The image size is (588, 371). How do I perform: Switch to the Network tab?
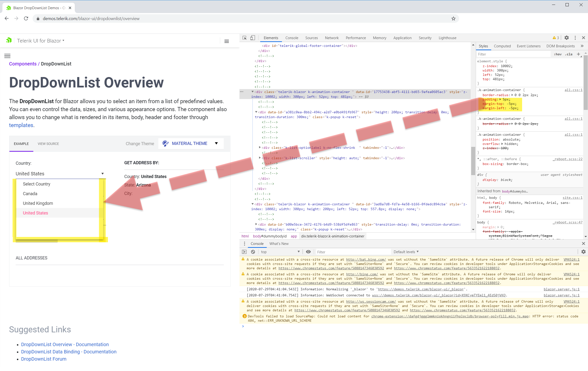331,38
